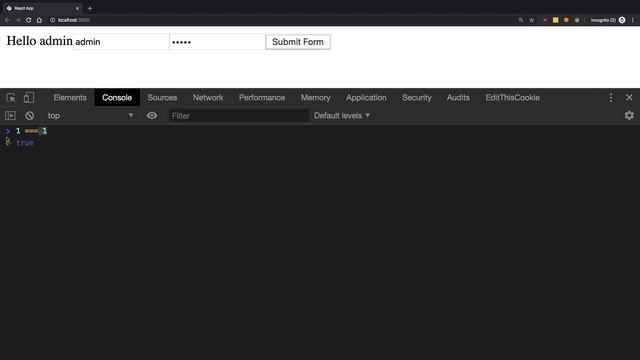Open the Application tab
The image size is (640, 360).
[x=366, y=98]
